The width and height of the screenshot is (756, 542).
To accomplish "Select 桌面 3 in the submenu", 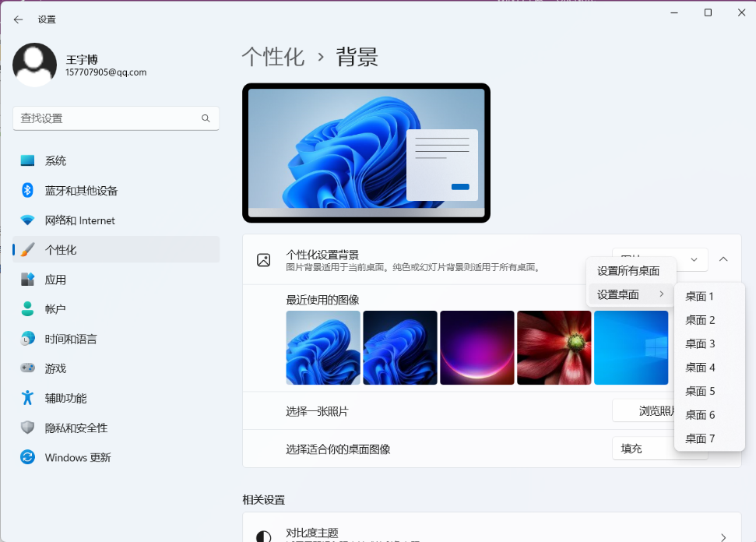I will [x=710, y=344].
